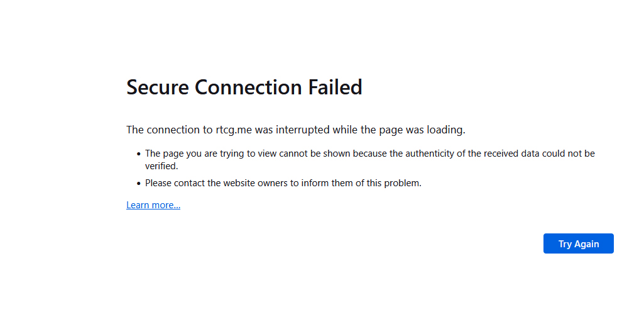Image resolution: width=644 pixels, height=324 pixels.
Task: Click the second bullet point marker
Action: (138, 184)
